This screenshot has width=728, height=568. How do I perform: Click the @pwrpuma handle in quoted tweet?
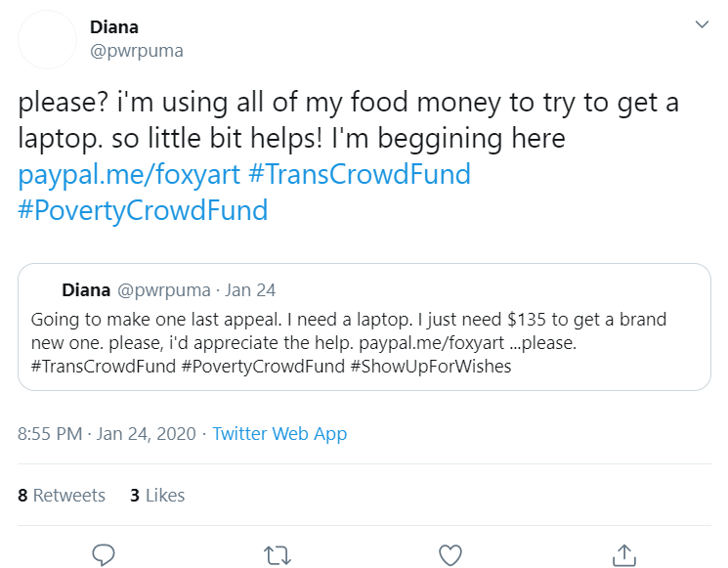tap(164, 290)
